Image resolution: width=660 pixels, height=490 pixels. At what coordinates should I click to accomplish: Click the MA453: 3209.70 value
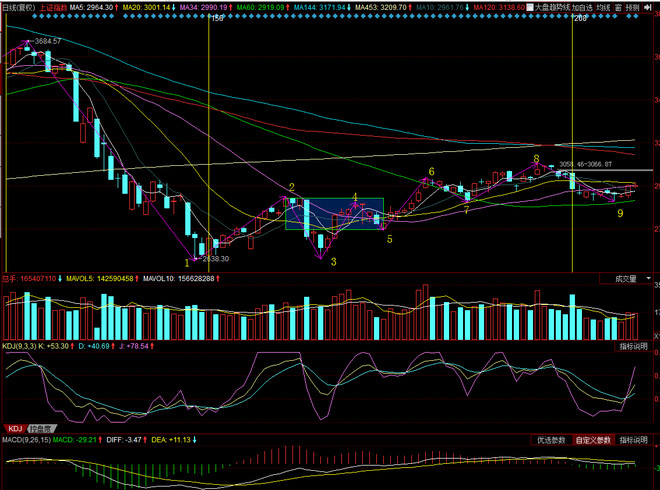[383, 7]
